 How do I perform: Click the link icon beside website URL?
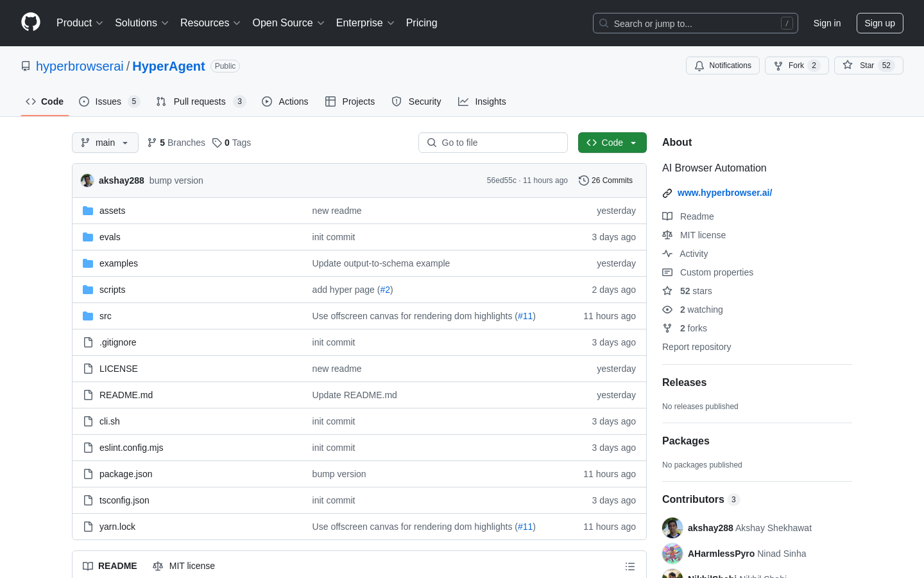coord(667,193)
